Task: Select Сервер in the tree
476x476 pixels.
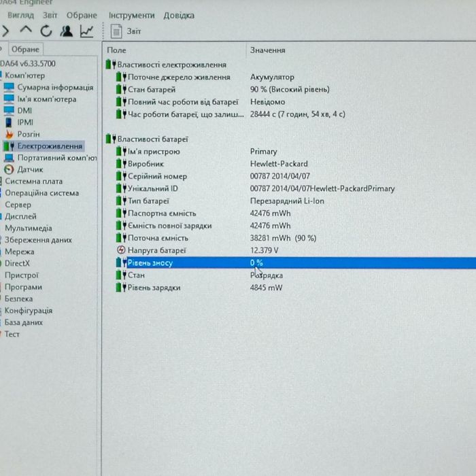Action: [x=18, y=205]
